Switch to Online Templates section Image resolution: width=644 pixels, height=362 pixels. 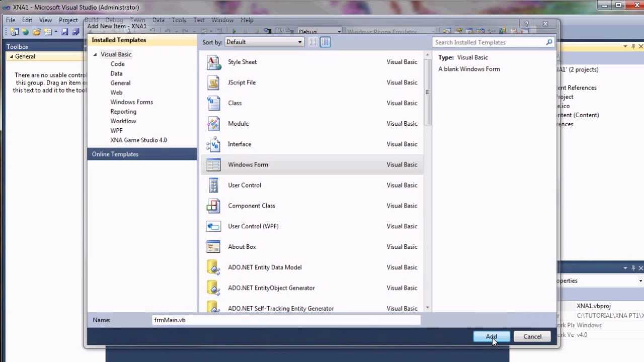(x=142, y=154)
